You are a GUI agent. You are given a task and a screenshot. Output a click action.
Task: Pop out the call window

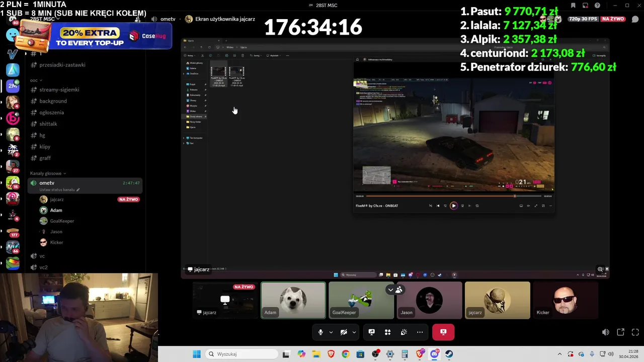point(621,332)
